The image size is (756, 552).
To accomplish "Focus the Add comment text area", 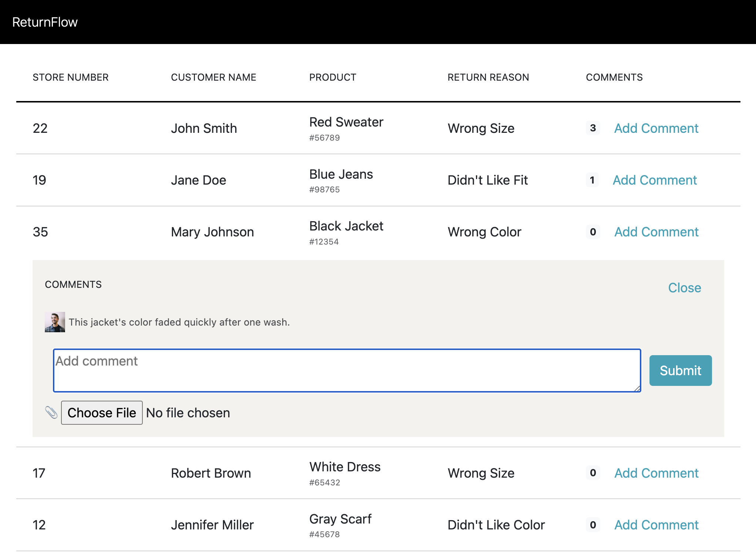I will point(347,370).
